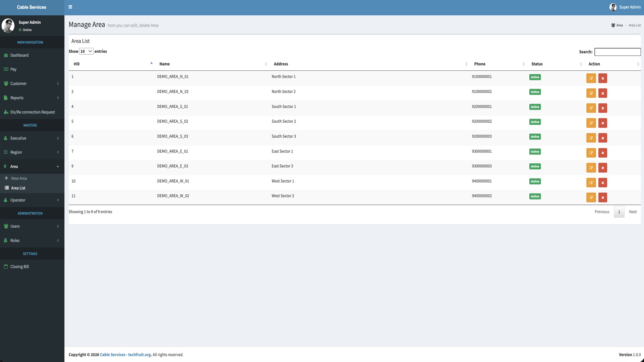Click Showing 1 to 9 of 9 entries text

91,212
